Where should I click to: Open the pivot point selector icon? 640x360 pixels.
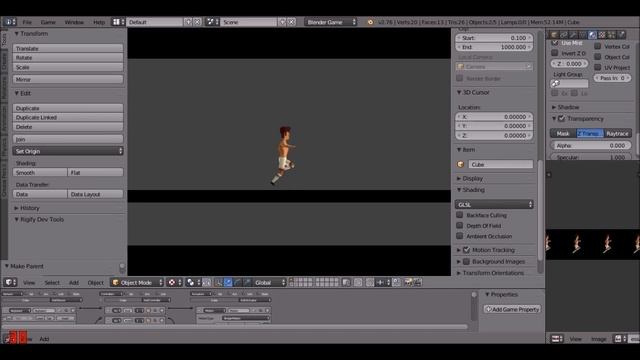[x=173, y=282]
